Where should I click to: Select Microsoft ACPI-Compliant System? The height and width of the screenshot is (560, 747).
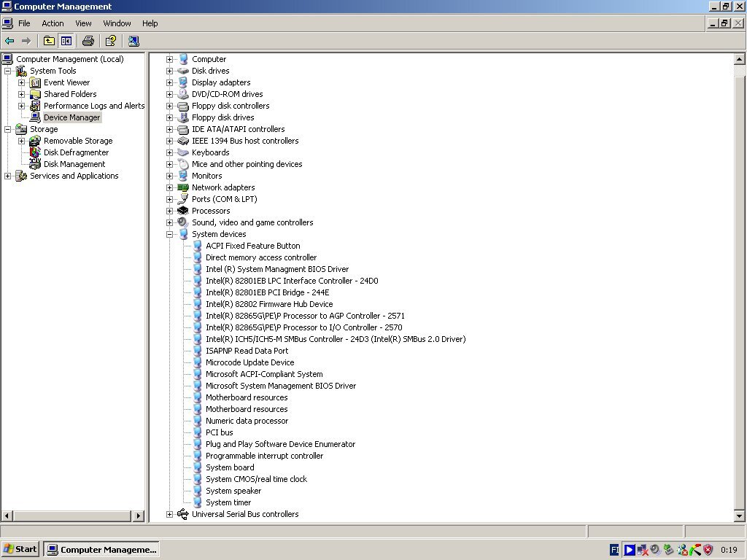(x=264, y=374)
